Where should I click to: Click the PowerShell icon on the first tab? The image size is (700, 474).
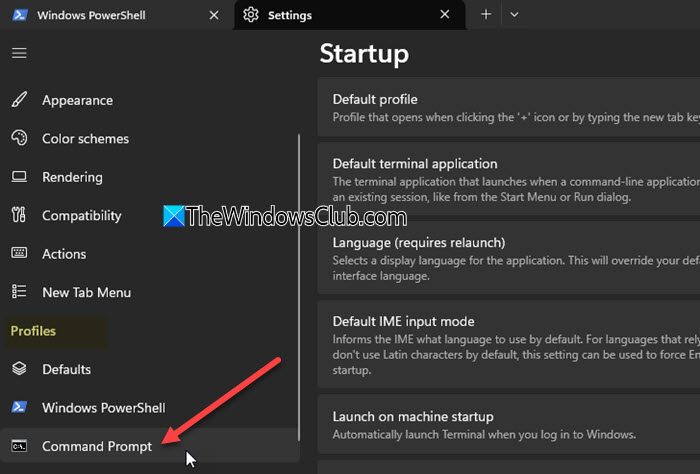(x=19, y=15)
